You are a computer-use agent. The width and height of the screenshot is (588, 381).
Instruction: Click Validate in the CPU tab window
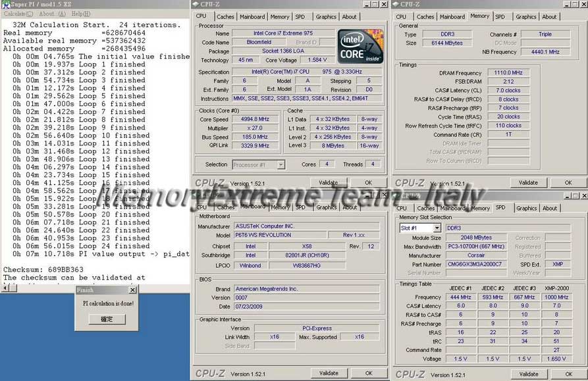(x=329, y=182)
